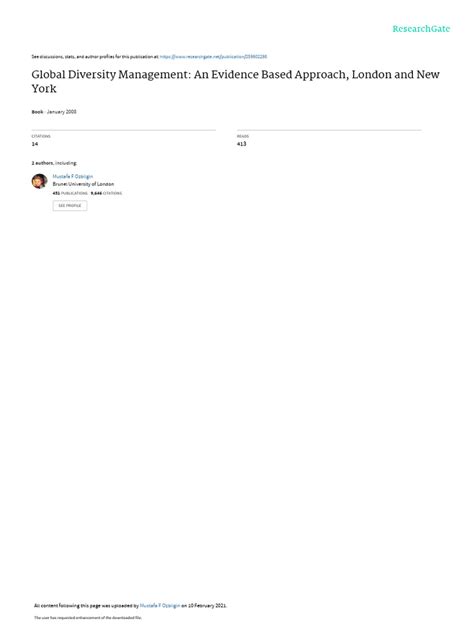Select the Global Diversity Management title
This screenshot has height=632, width=474.
(235, 81)
